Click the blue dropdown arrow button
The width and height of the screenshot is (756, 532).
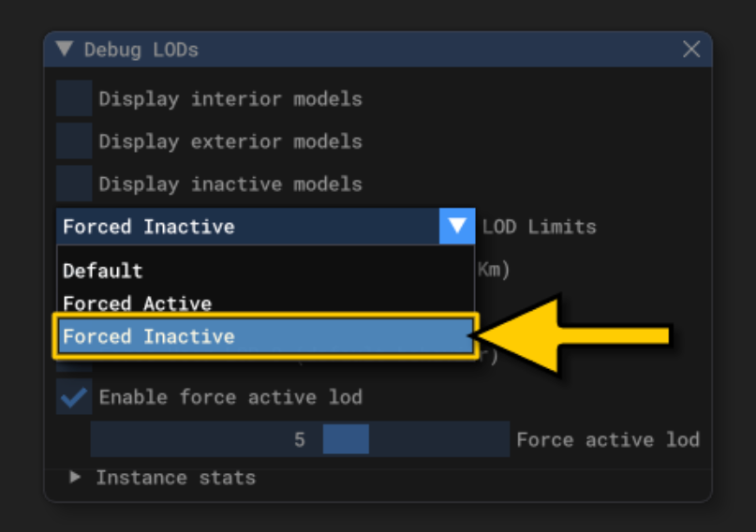click(457, 226)
